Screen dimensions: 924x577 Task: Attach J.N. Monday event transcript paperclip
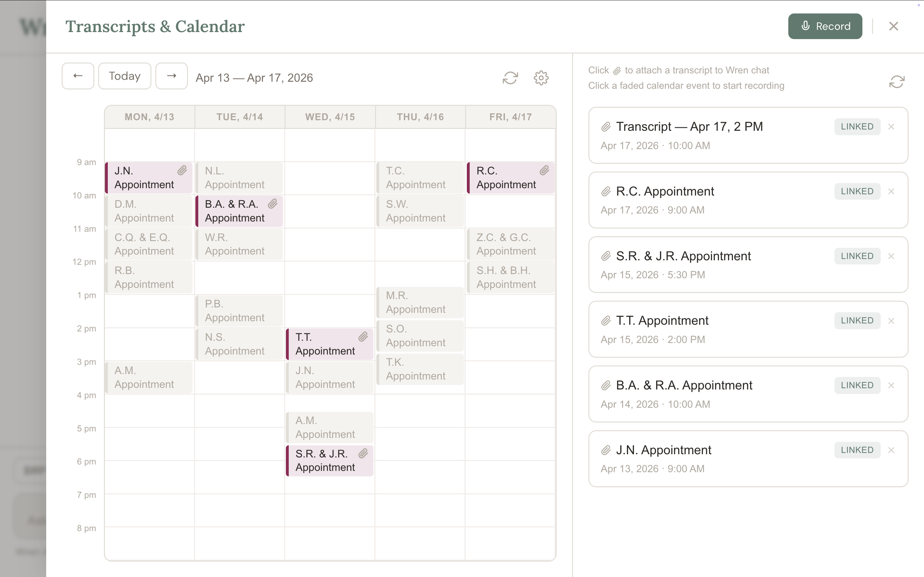point(182,171)
